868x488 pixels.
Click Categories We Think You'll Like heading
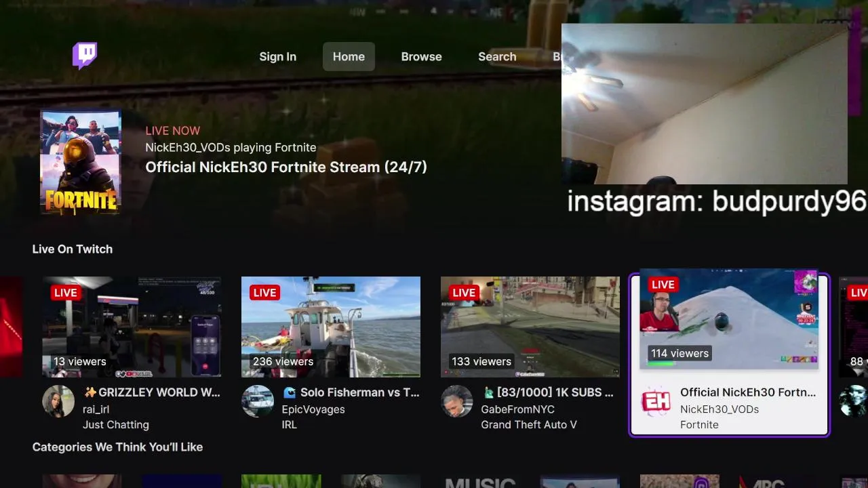click(117, 447)
